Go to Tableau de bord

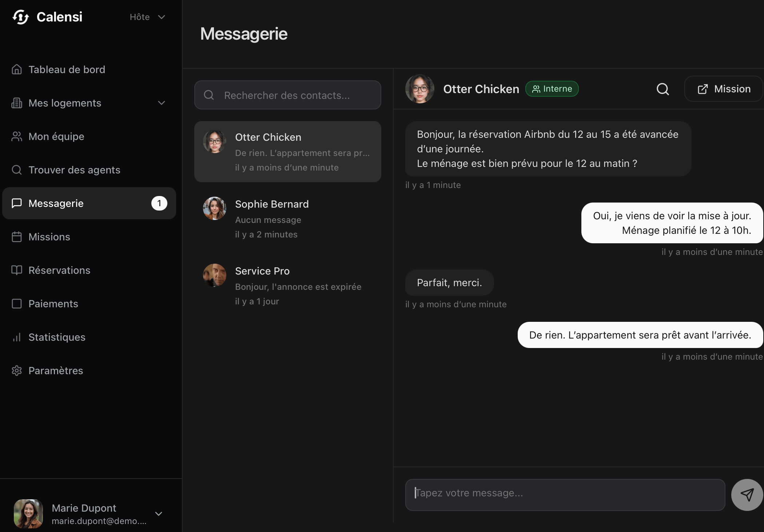tap(67, 70)
